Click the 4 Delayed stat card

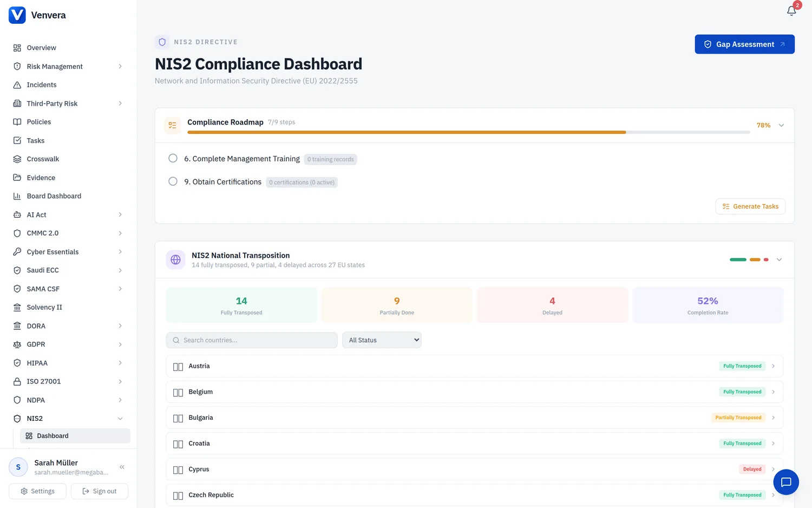pos(552,305)
